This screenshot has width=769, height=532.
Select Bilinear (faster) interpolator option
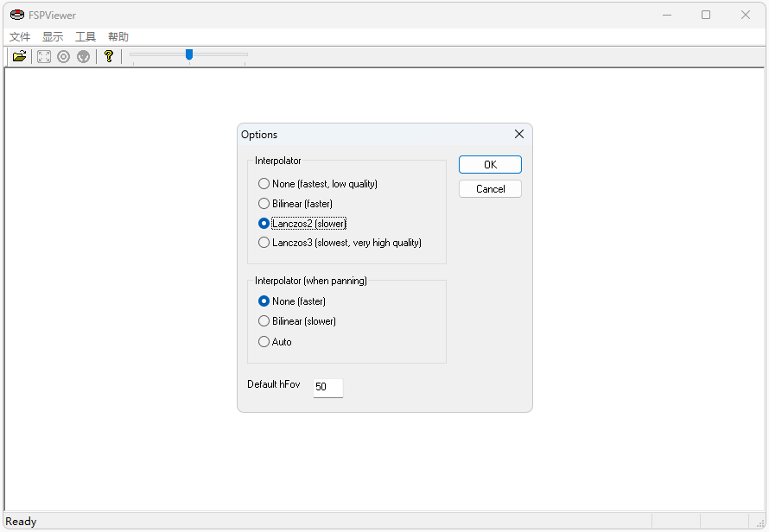[296, 204]
